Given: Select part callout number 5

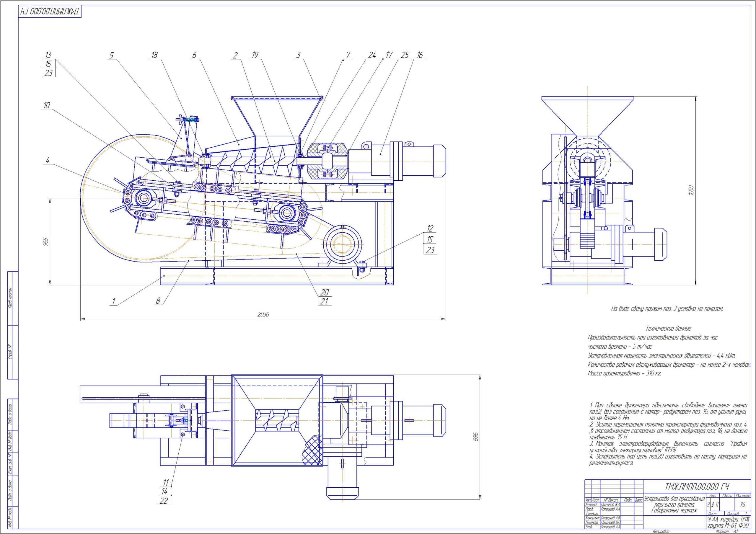Looking at the screenshot, I should (x=111, y=55).
